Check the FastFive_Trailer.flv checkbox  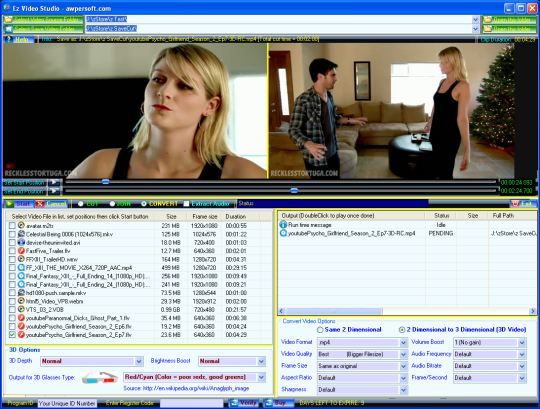pos(12,251)
